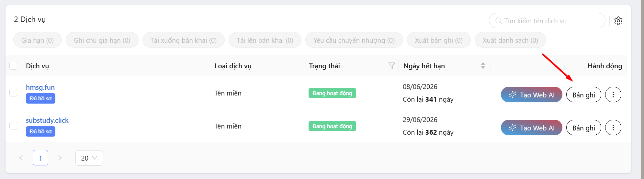
Task: Go to next page arrow
Action: pyautogui.click(x=60, y=158)
